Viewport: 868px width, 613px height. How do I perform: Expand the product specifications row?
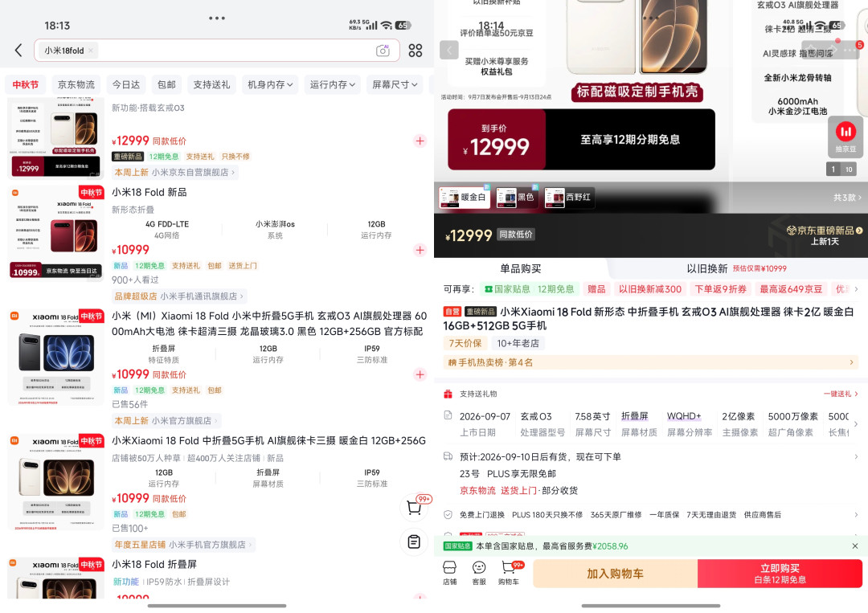[856, 423]
